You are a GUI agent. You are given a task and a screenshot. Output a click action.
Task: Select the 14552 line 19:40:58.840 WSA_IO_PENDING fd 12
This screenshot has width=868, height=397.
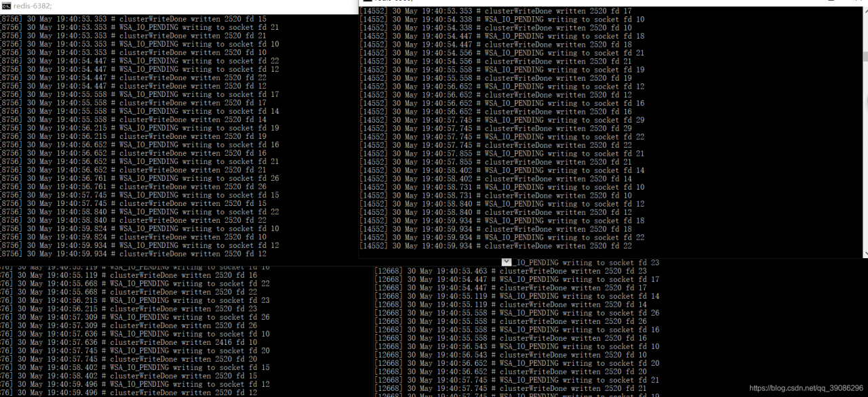click(502, 203)
